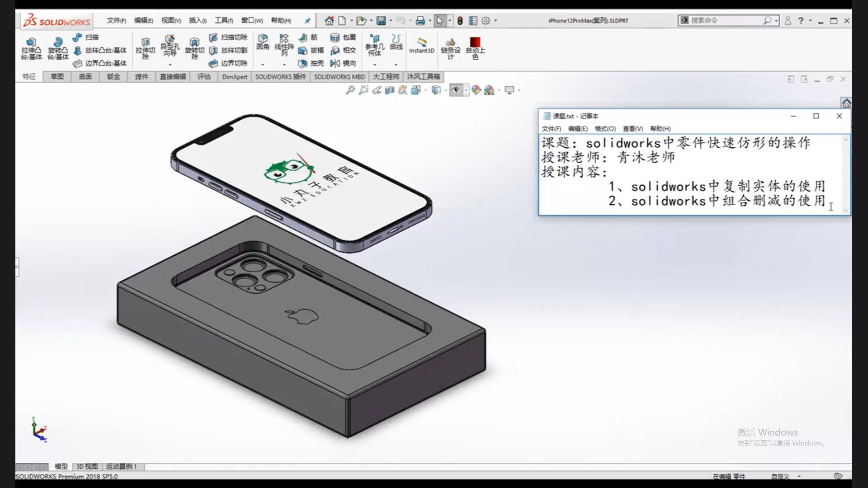Switch to the 草图 (Sketch) tab
Viewport: 868px width, 488px height.
[x=57, y=76]
